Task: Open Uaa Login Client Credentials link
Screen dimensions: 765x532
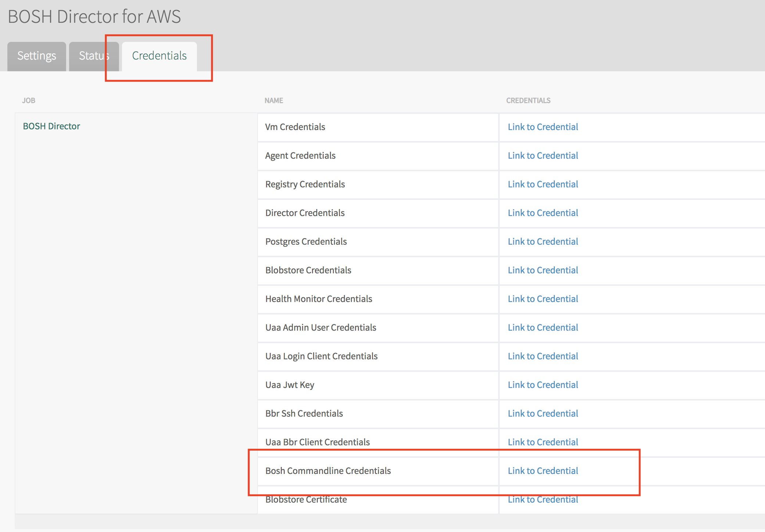Action: tap(542, 356)
